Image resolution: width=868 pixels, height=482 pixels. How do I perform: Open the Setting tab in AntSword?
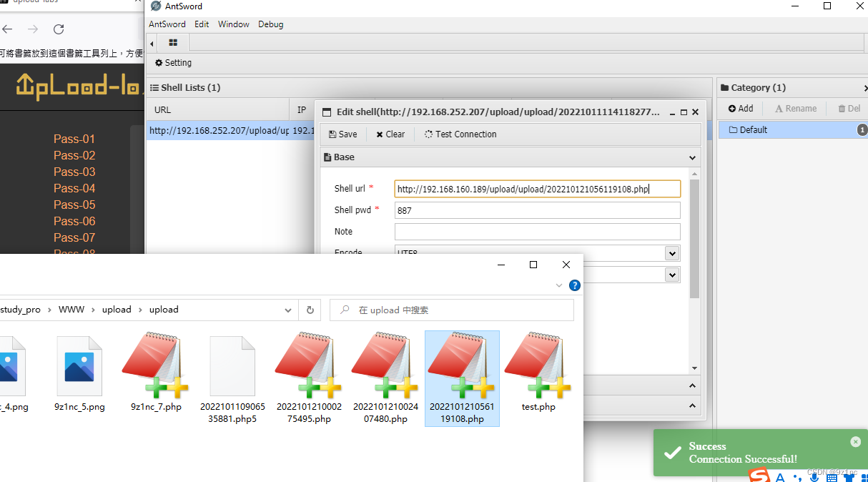point(173,63)
